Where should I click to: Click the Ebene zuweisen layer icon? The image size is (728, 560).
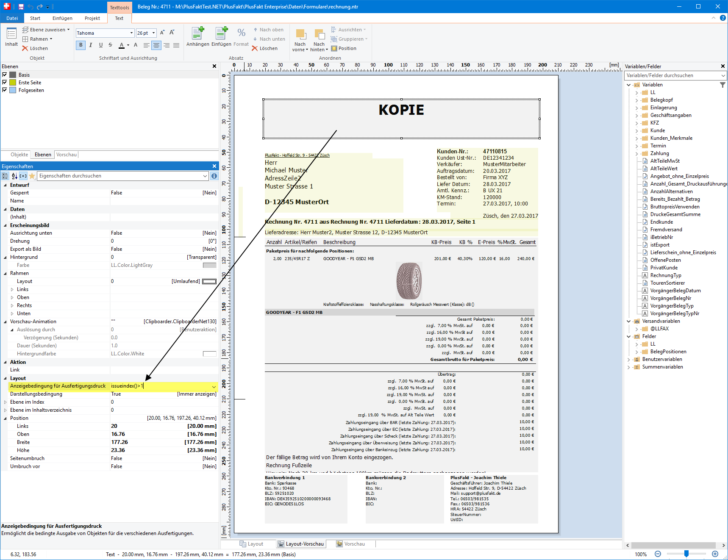(25, 30)
